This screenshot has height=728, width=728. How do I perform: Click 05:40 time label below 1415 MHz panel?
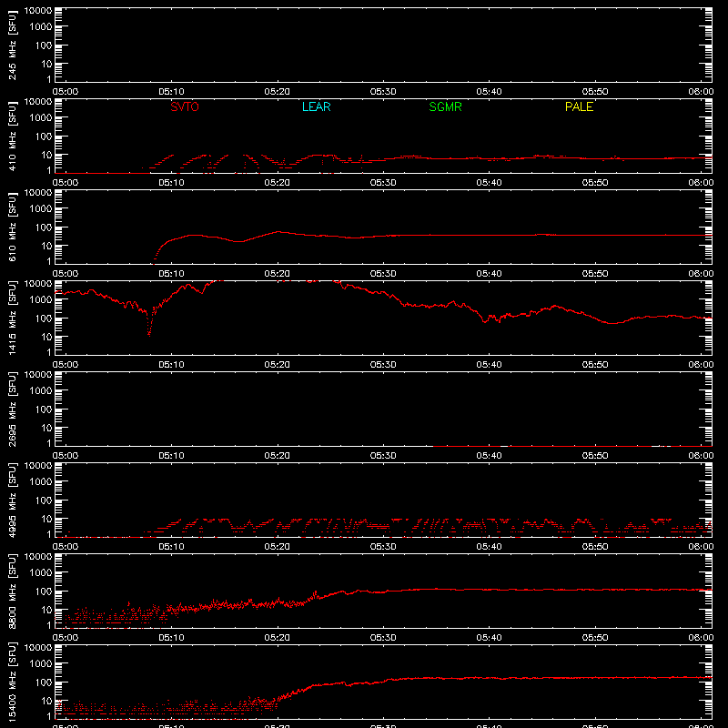point(489,365)
